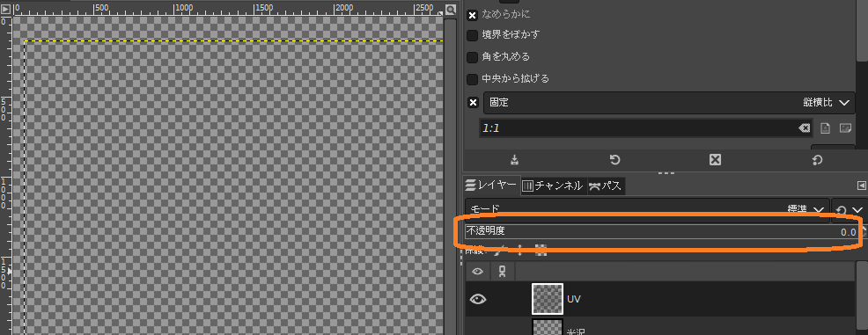Check the 角を丸める option
The width and height of the screenshot is (868, 335).
tap(472, 57)
